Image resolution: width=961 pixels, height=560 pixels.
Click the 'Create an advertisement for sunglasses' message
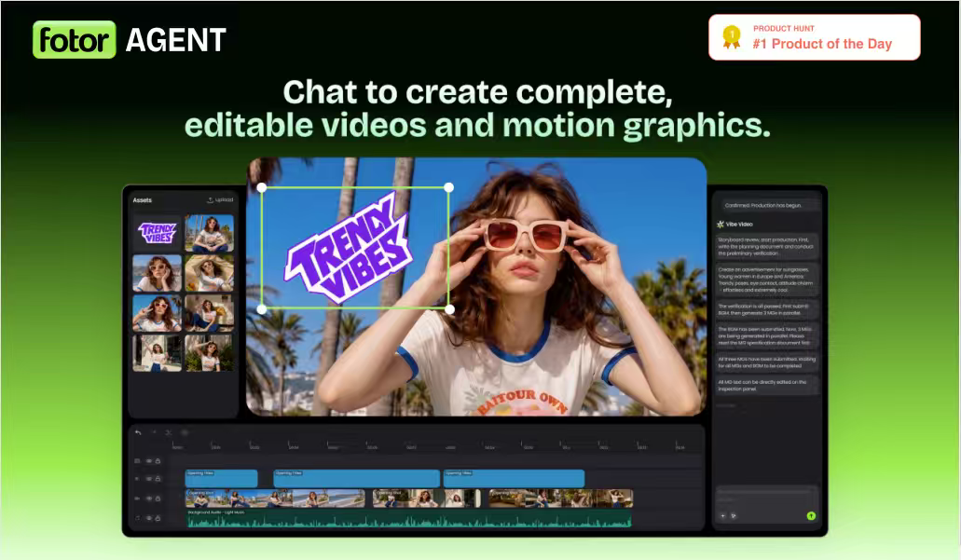pyautogui.click(x=766, y=280)
